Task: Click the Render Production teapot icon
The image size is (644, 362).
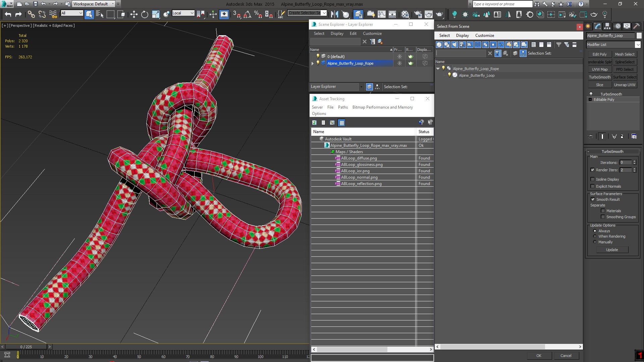Action: pos(439,14)
